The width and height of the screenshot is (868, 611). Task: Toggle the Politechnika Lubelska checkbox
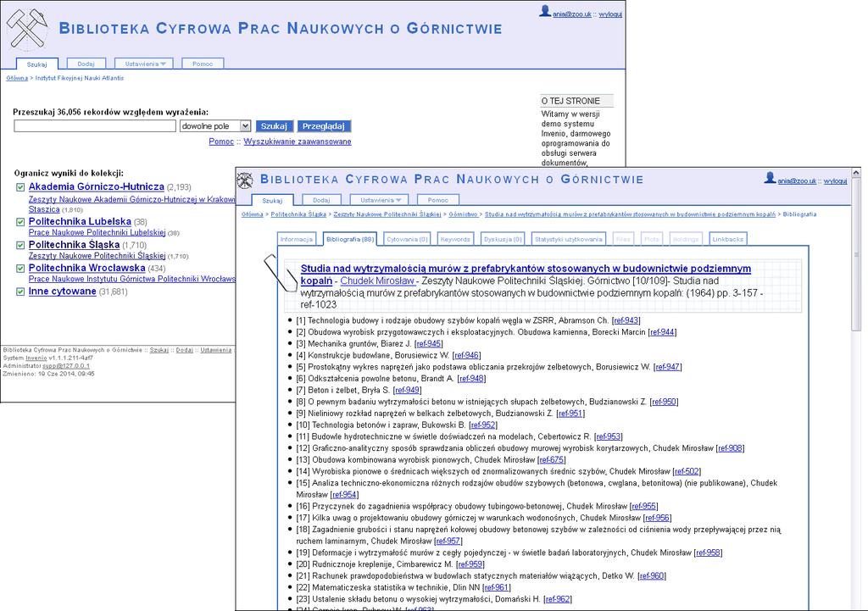(x=20, y=222)
